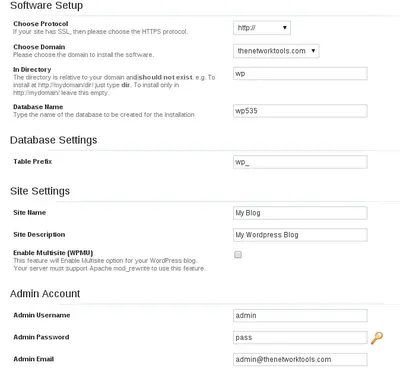Click the Apache mod_rewrite hint text

(x=109, y=268)
